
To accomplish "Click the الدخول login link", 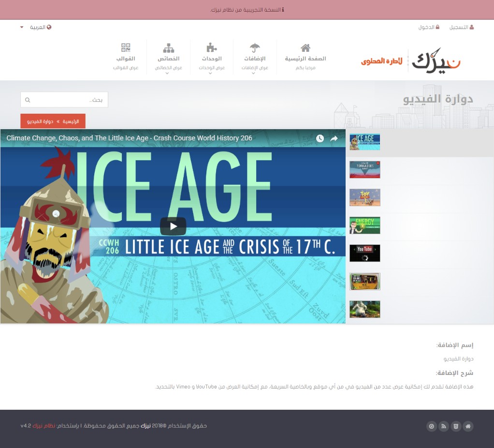I will [429, 27].
